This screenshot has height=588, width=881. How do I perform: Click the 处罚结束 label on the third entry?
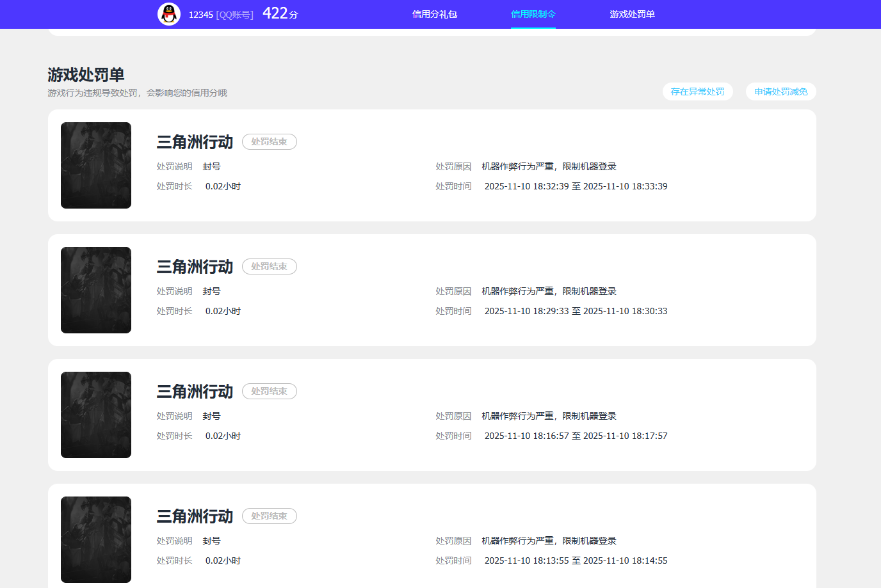point(269,391)
